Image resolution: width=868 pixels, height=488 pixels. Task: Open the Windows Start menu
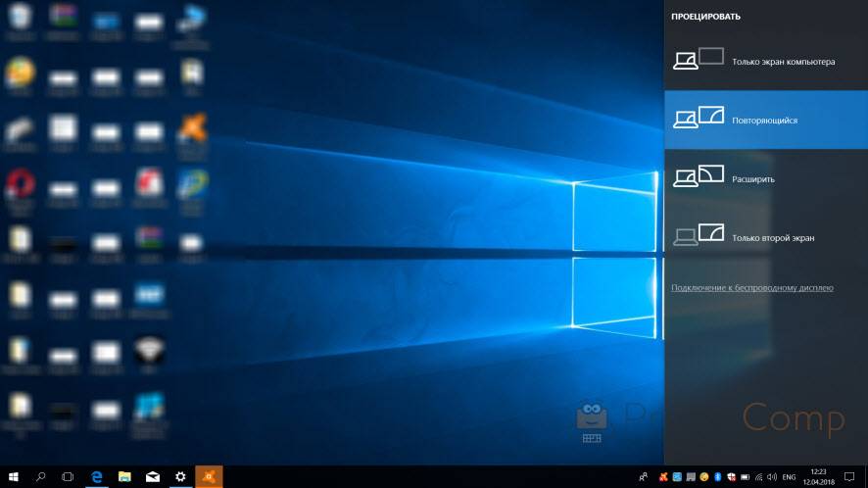(x=14, y=476)
